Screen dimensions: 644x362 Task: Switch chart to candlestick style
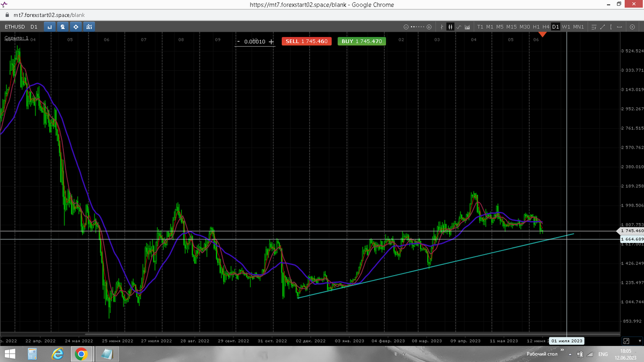click(x=450, y=27)
